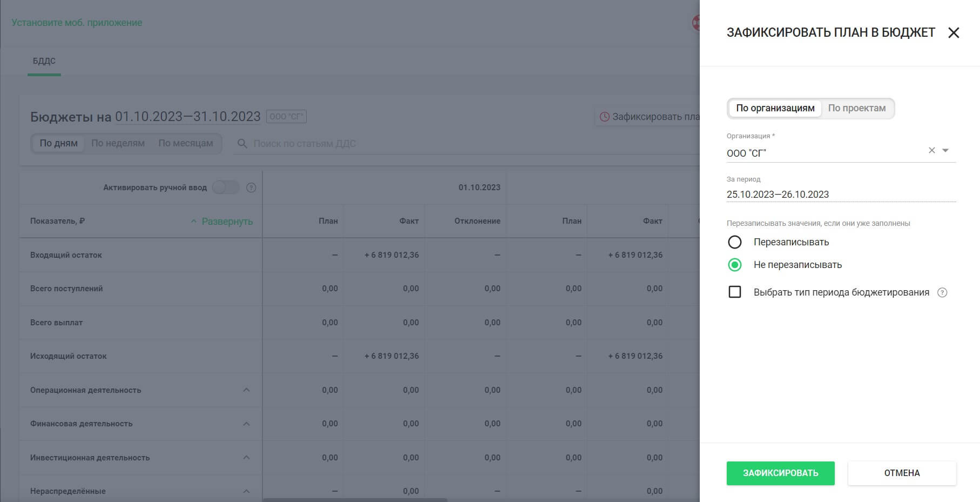Click the clock icon on Зафиксировать план
This screenshot has height=502, width=980.
pos(605,117)
